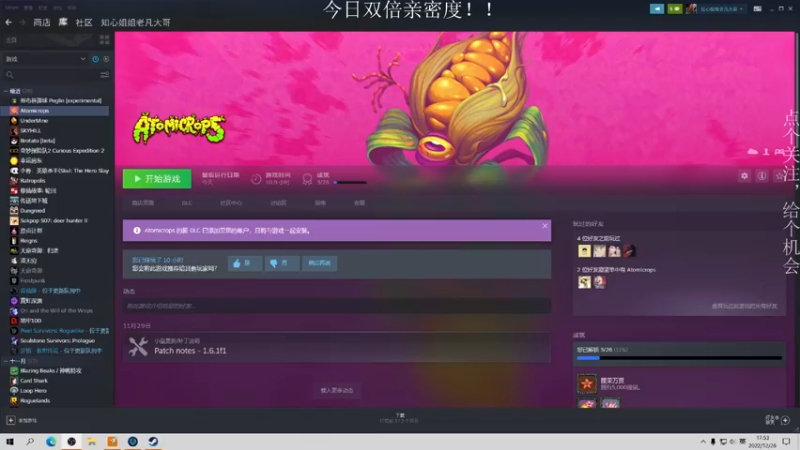This screenshot has width=800, height=450.
Task: Show Atomicrops game info icon
Action: (762, 176)
